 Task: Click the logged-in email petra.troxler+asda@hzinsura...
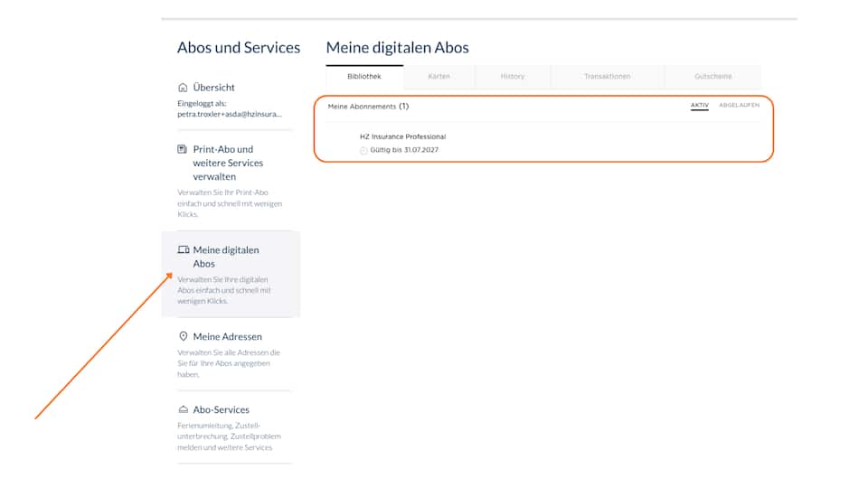pos(230,114)
